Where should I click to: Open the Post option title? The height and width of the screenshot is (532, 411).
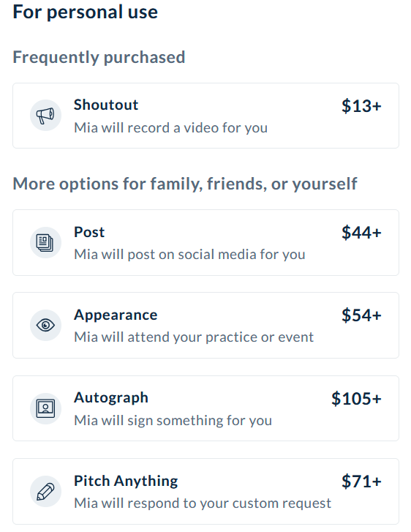89,232
